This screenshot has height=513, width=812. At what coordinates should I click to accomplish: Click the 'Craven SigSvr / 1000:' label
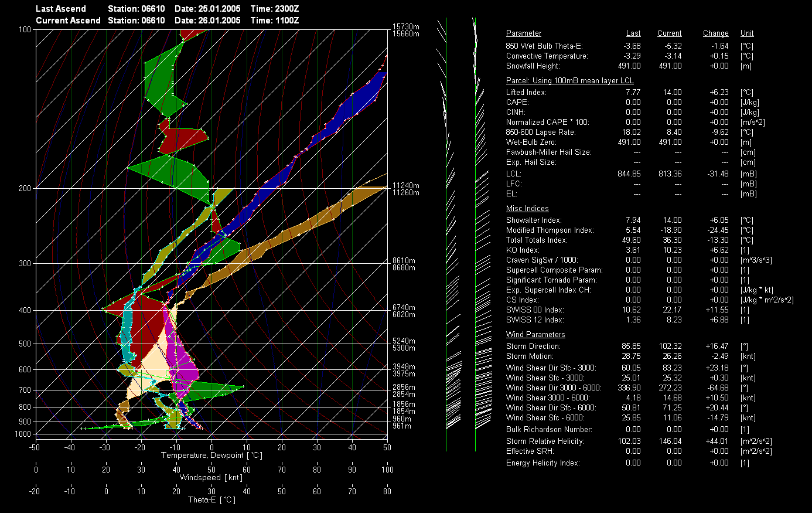point(542,260)
